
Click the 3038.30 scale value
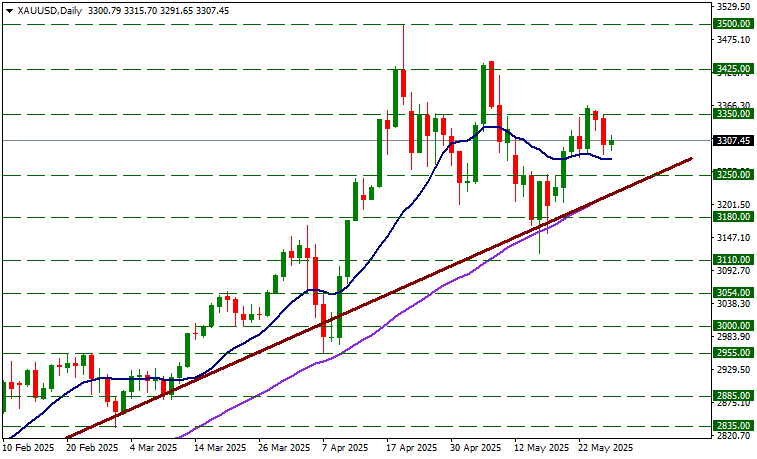pyautogui.click(x=733, y=304)
